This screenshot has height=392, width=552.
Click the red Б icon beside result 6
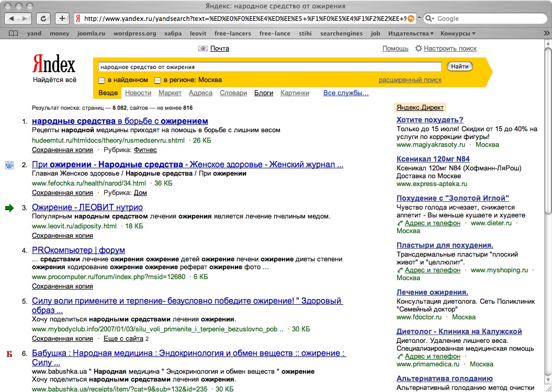9,354
